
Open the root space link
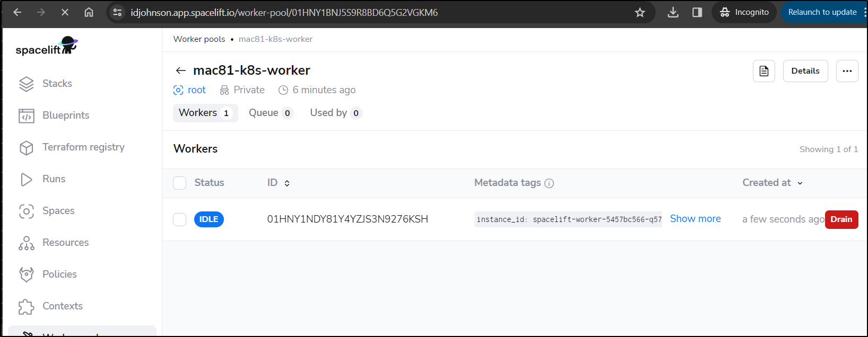tap(189, 90)
